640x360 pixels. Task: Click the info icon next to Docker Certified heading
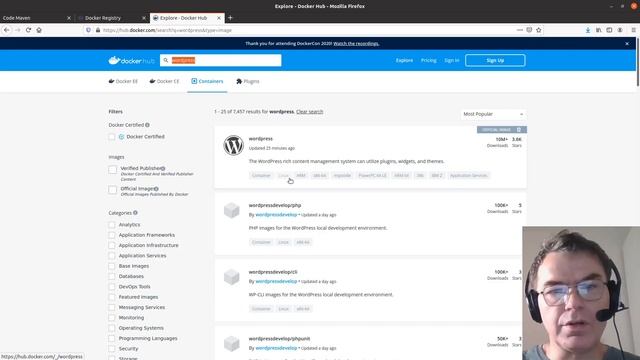147,125
